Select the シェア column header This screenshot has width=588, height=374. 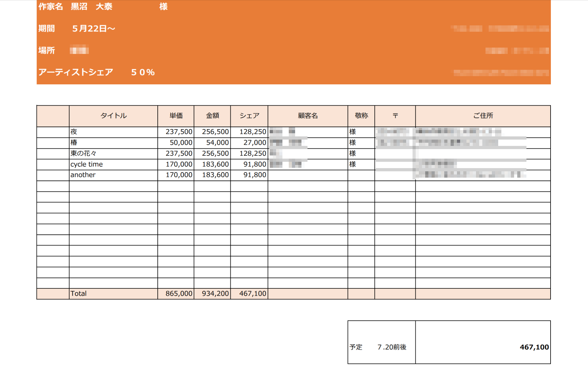249,116
